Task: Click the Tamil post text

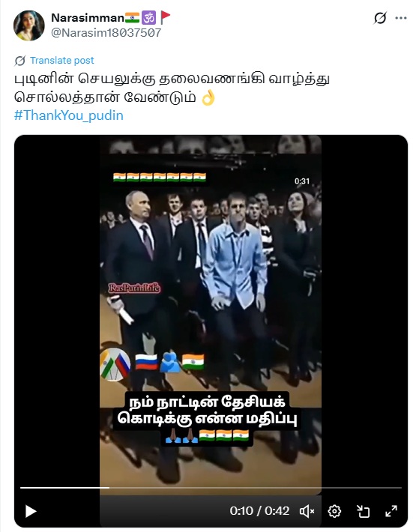Action: pyautogui.click(x=172, y=88)
